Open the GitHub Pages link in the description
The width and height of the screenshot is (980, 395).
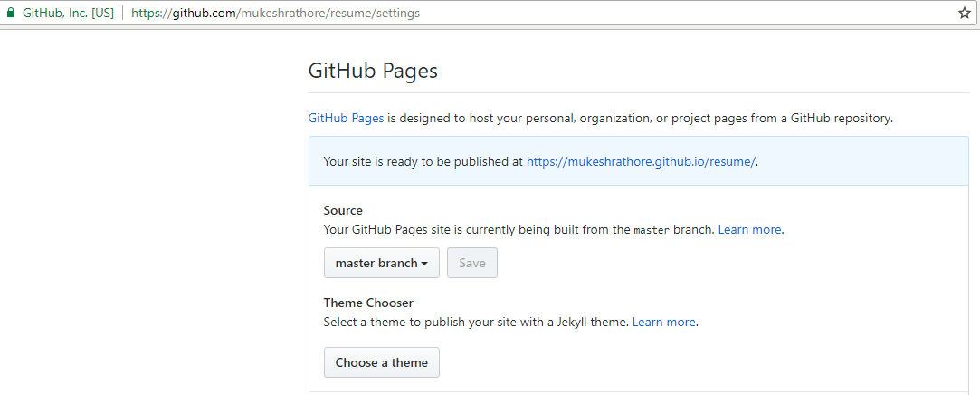point(346,118)
